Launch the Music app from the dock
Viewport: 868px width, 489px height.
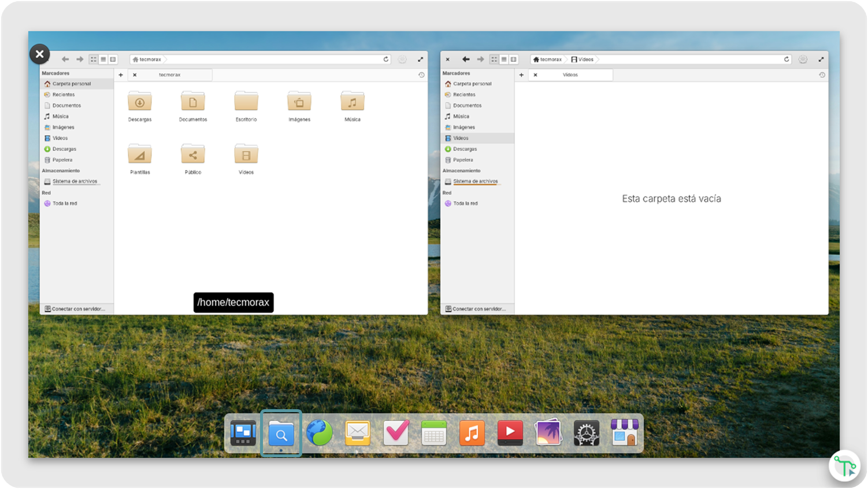pos(472,433)
